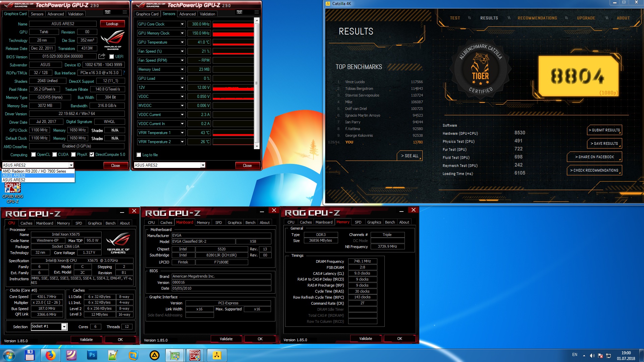
Task: Click screenshot camera icon in GPU-Z Sensors window
Action: click(239, 12)
